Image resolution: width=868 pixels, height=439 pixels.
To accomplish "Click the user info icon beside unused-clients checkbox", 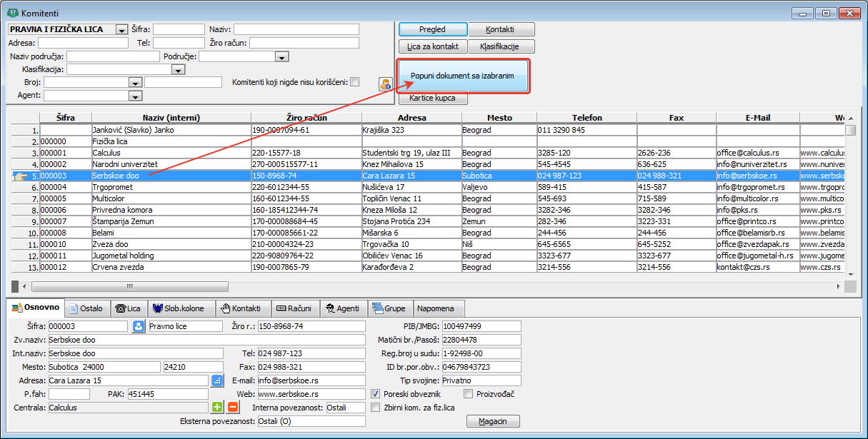I will pyautogui.click(x=386, y=84).
